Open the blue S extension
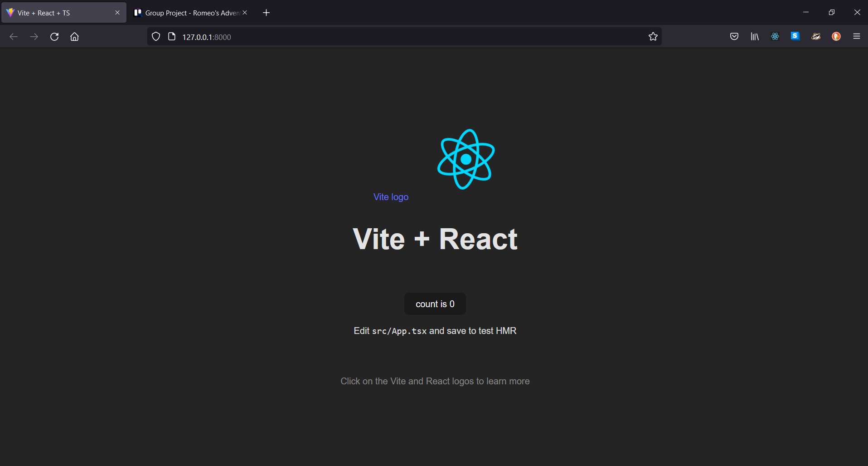This screenshot has width=868, height=466. click(x=795, y=36)
